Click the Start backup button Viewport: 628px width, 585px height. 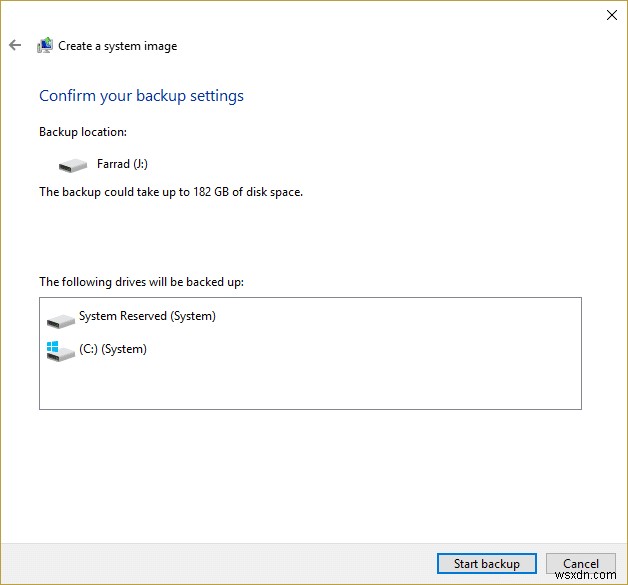click(487, 564)
